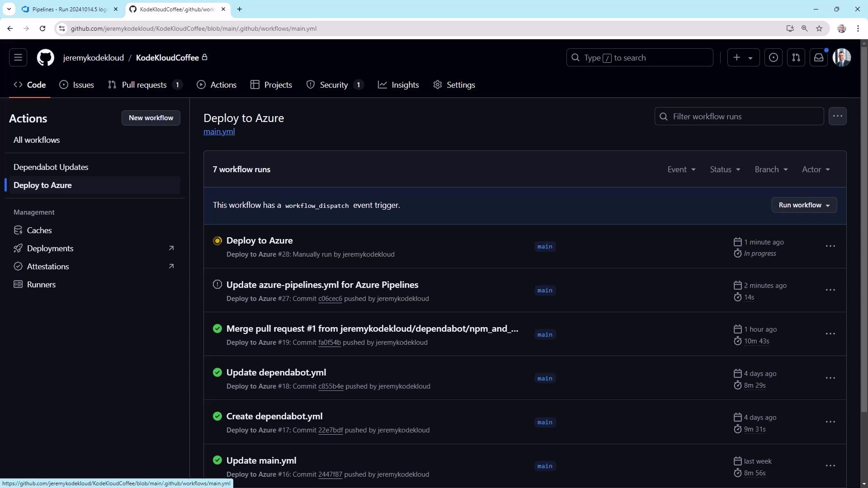868x488 pixels.
Task: Switch to the Security tab
Action: coord(335,85)
